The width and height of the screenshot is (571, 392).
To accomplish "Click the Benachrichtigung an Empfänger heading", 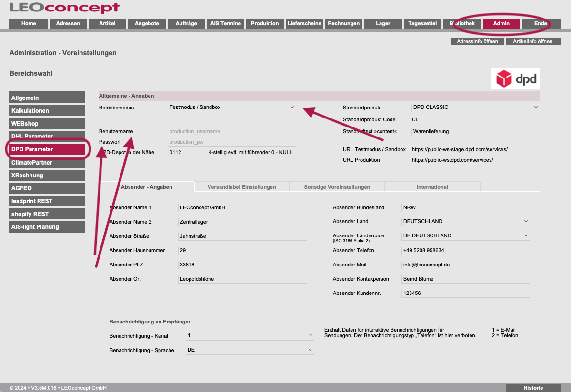I will tap(150, 322).
